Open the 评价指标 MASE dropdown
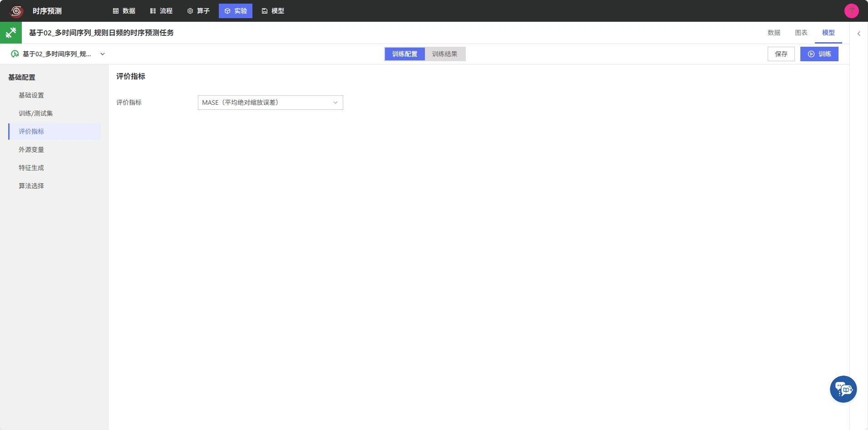 pyautogui.click(x=271, y=103)
